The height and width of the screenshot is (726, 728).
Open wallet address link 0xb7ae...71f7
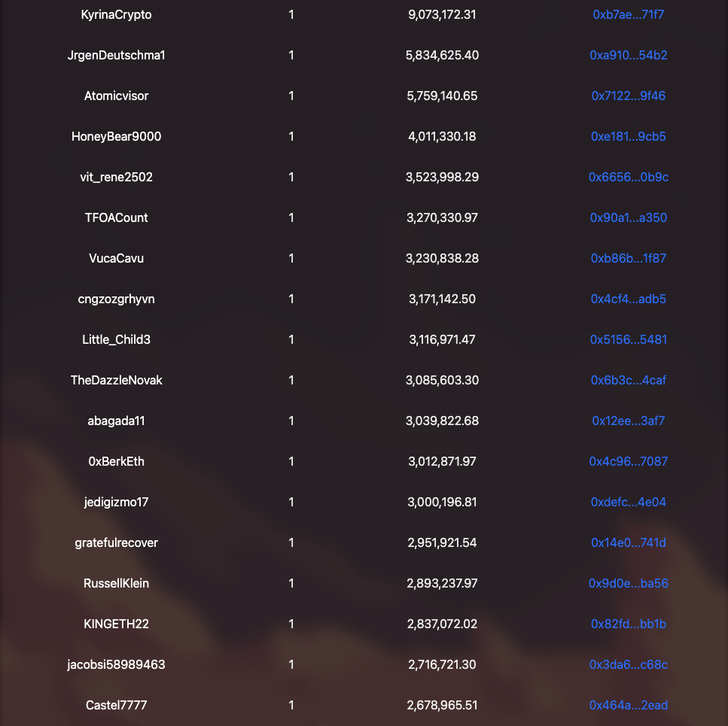point(628,14)
